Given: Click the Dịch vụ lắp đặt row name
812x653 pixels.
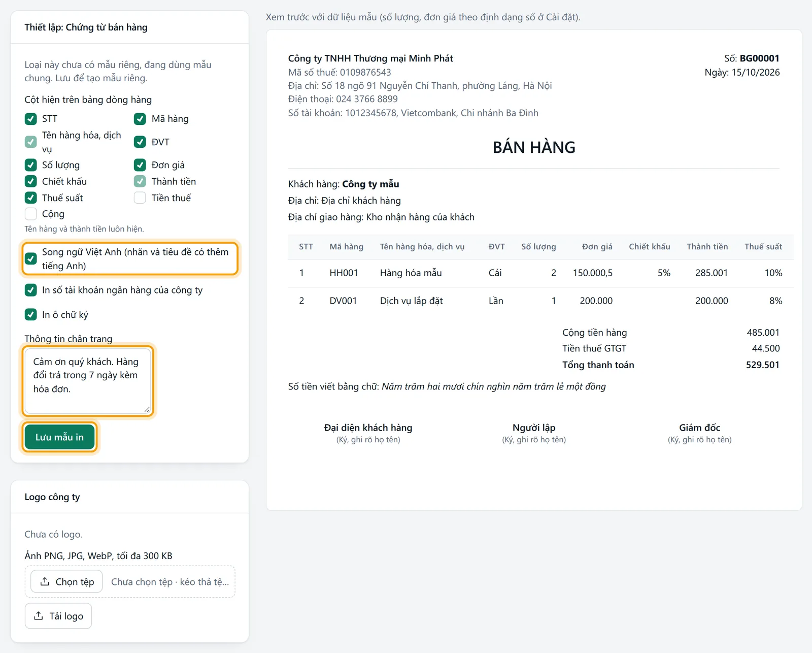Looking at the screenshot, I should (412, 301).
